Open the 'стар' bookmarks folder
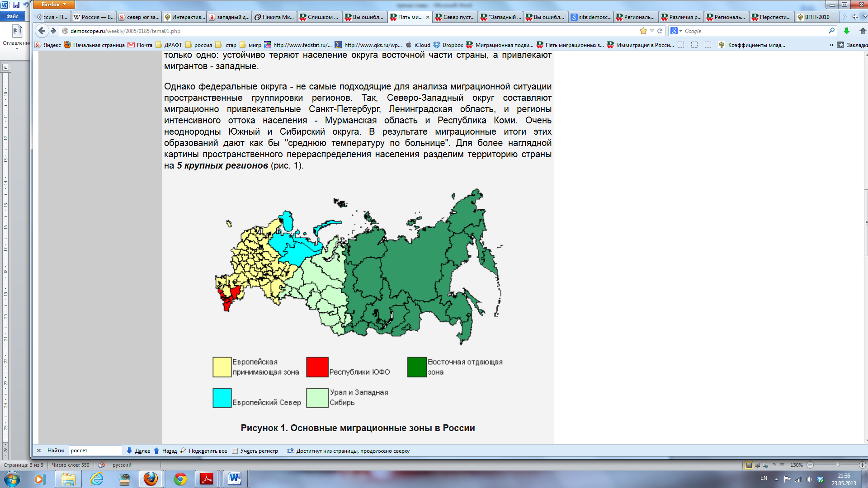 pyautogui.click(x=226, y=45)
